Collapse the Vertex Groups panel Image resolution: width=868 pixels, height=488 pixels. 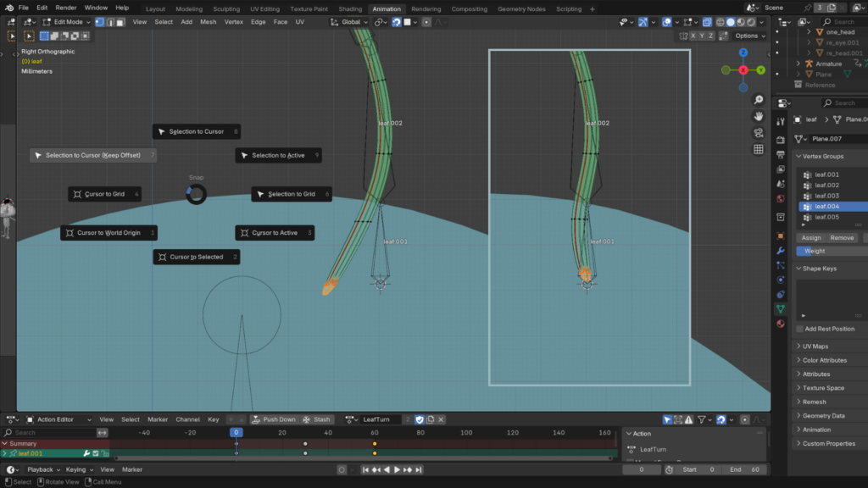tap(822, 157)
